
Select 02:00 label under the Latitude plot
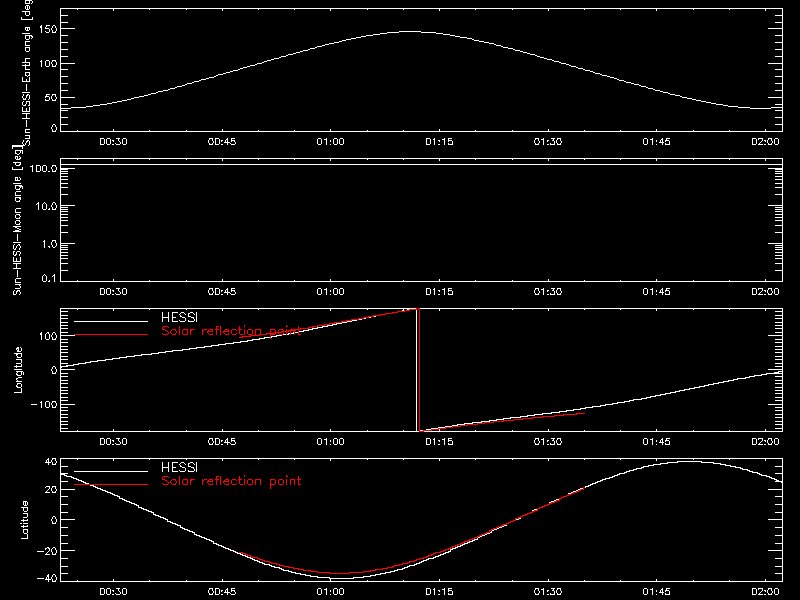[765, 591]
